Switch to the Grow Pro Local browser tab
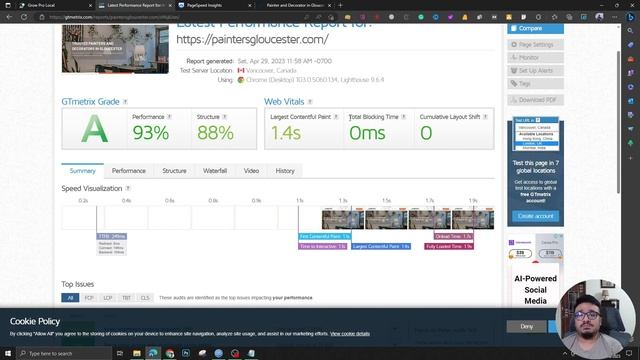The height and width of the screenshot is (360, 640). (x=54, y=5)
